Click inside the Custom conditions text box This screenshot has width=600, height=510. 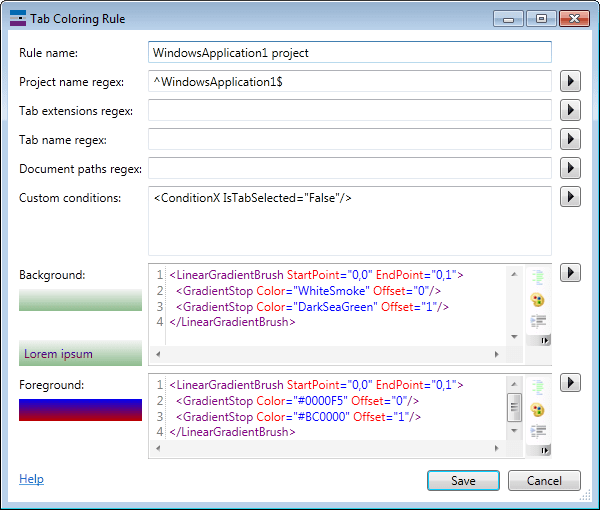pos(350,221)
